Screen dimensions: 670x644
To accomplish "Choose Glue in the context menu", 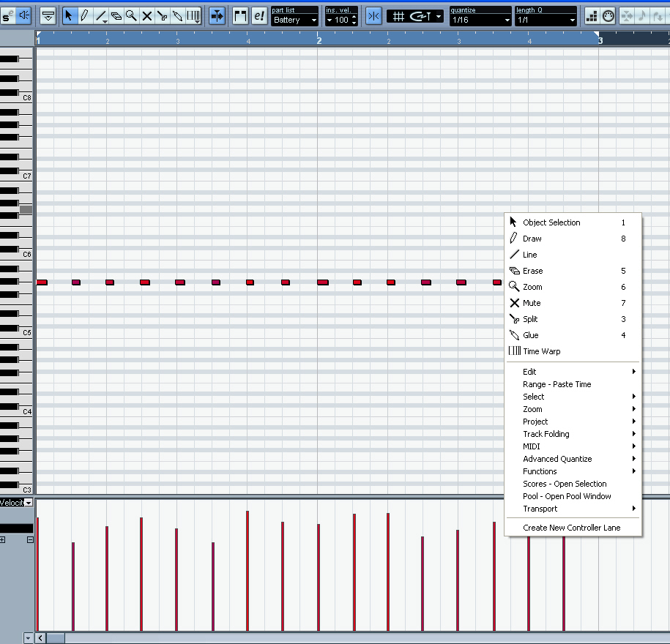I will (573, 335).
